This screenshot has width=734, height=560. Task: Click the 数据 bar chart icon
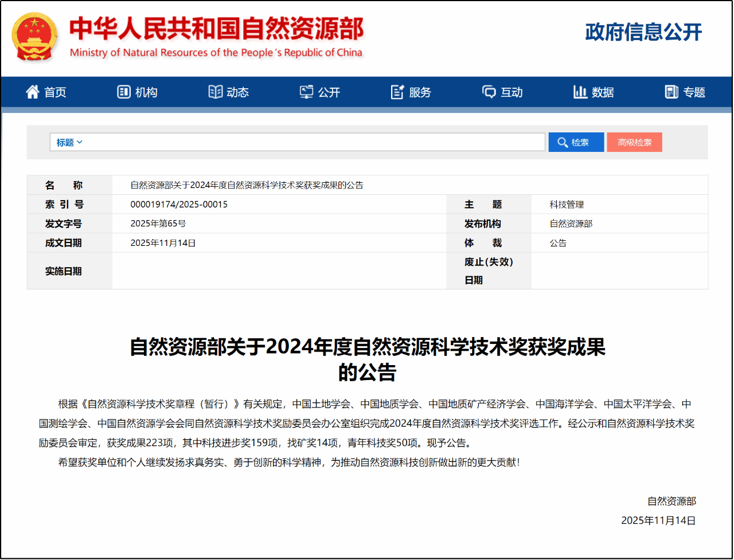(x=580, y=92)
